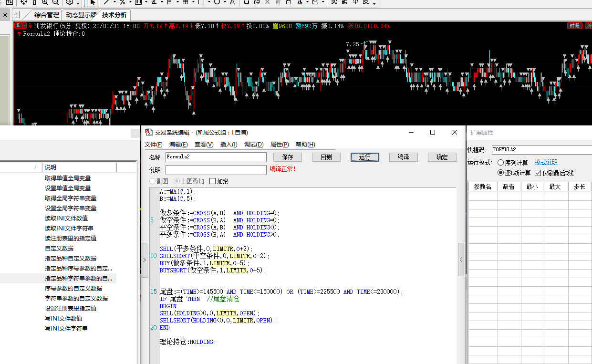Open dropdown arrow beside red A color
This screenshot has height=364, width=592.
307,2
